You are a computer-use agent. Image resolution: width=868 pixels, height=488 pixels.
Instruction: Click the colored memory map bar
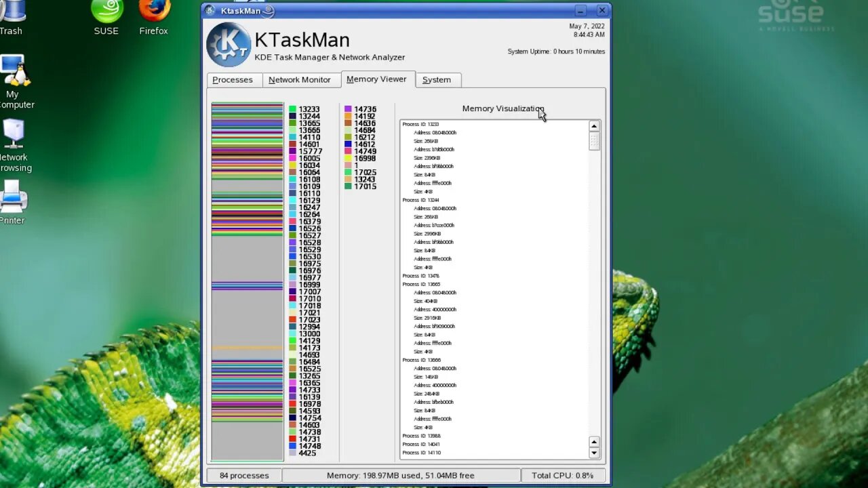(x=248, y=282)
